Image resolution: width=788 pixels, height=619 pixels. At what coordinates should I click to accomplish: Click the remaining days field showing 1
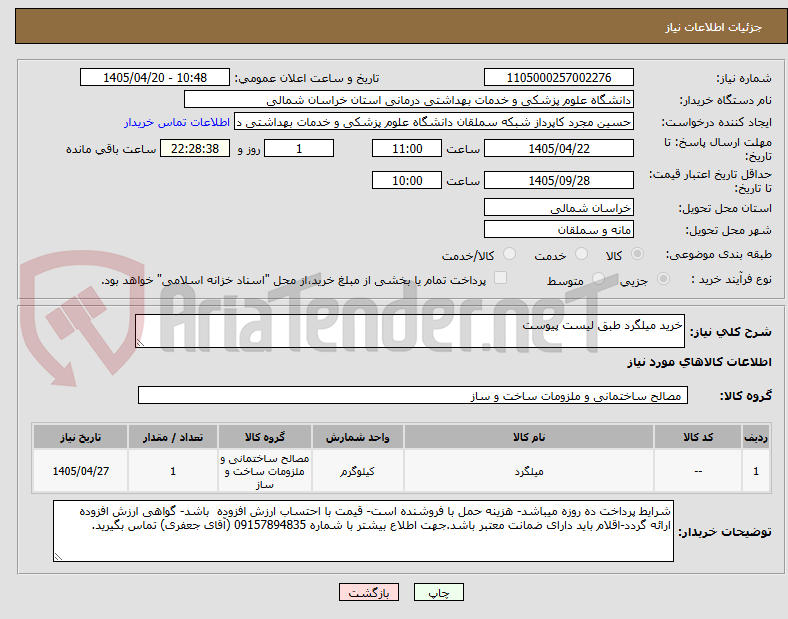pyautogui.click(x=299, y=148)
